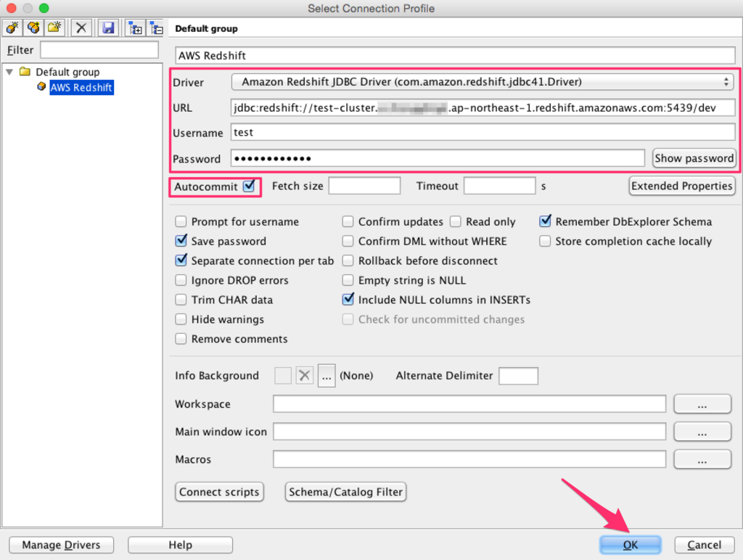Open Extended Properties

[682, 186]
